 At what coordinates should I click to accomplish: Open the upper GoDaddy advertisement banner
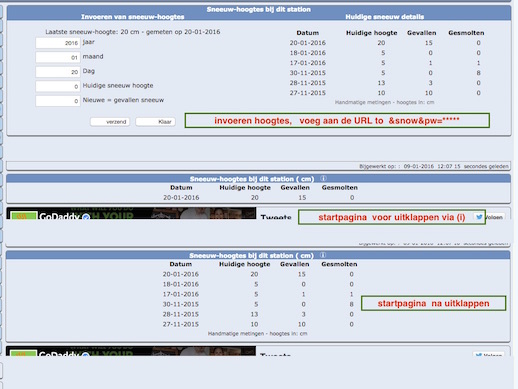pos(131,213)
